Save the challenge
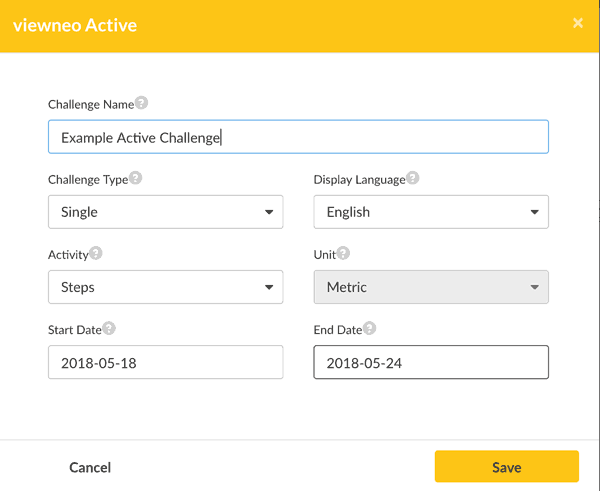Viewport: 600px width, 495px height. pyautogui.click(x=507, y=466)
